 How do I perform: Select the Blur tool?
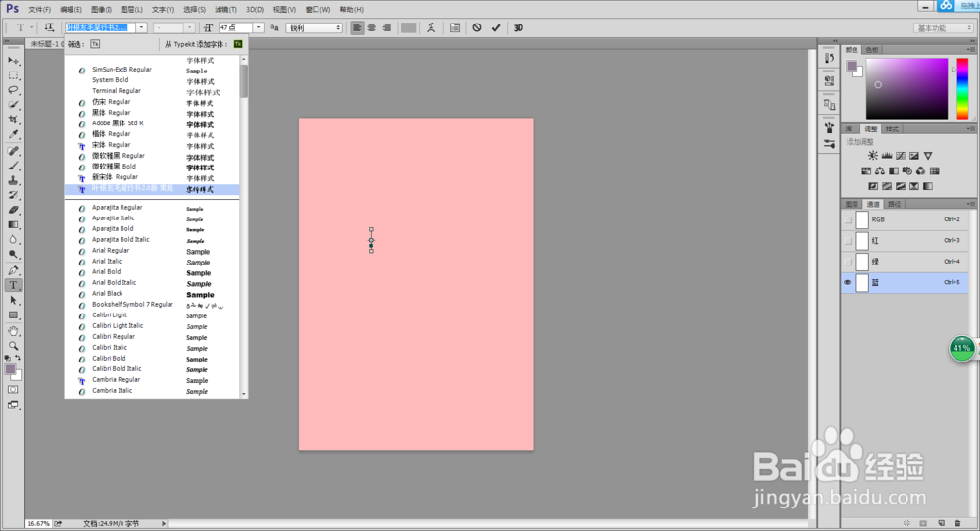13,239
